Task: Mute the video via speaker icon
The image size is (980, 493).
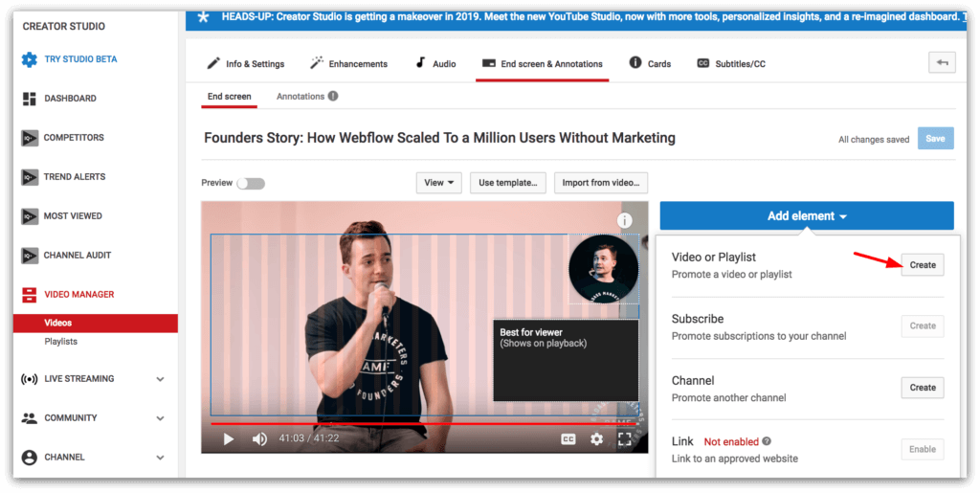Action: 259,439
